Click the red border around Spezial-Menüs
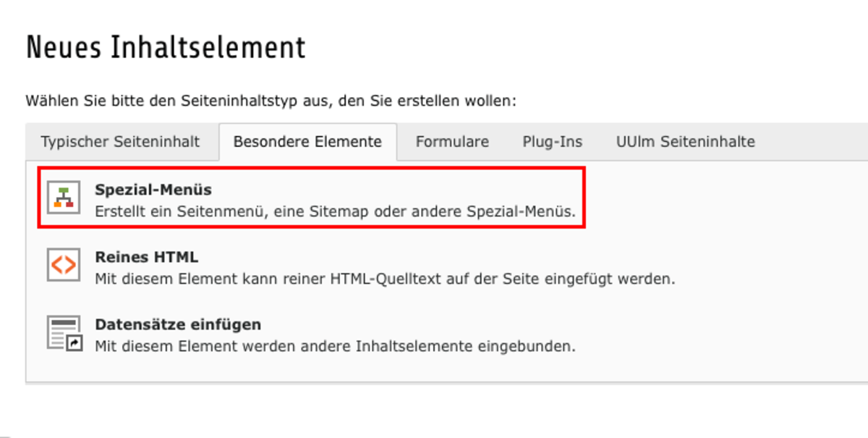Screen dimensions: 868x438 (584, 198)
